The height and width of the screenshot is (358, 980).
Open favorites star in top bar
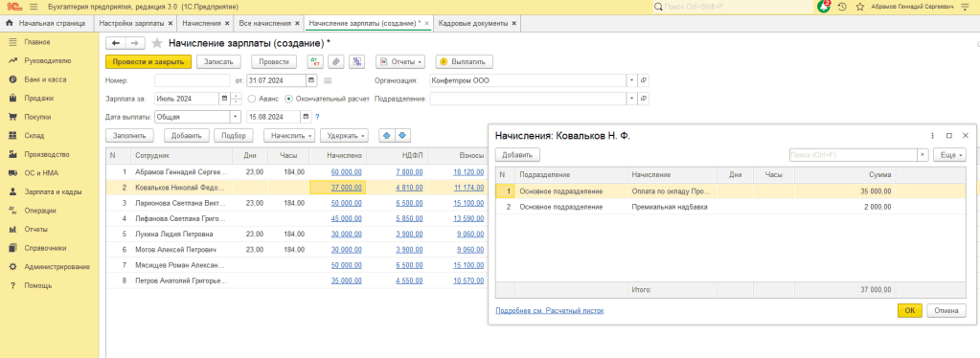click(x=860, y=7)
